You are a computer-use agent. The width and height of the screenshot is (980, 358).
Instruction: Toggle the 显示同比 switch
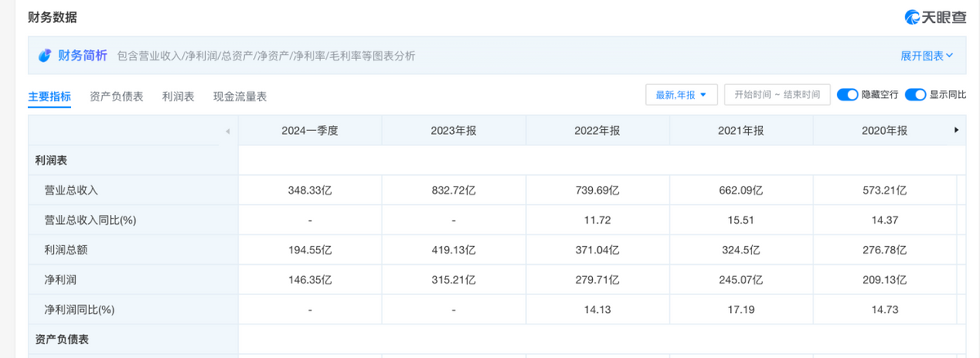click(x=915, y=95)
